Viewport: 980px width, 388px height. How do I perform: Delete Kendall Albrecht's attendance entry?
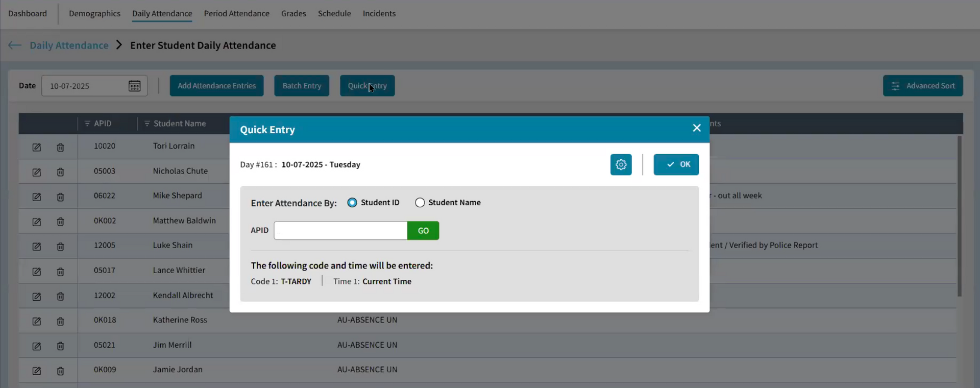click(x=60, y=297)
